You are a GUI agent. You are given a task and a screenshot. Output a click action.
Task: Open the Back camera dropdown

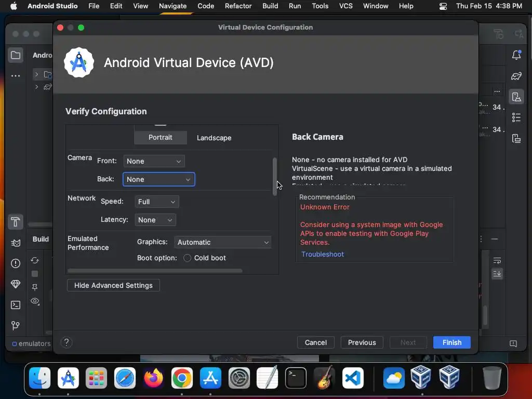(x=159, y=179)
